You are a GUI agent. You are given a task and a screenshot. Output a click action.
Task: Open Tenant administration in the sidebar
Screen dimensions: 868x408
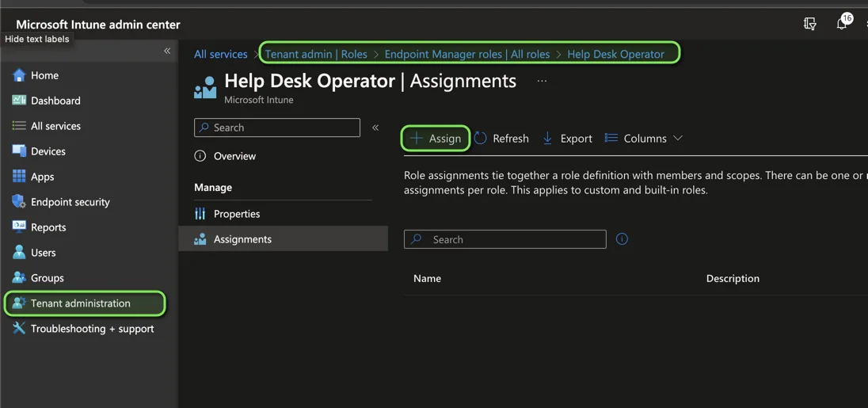[80, 303]
